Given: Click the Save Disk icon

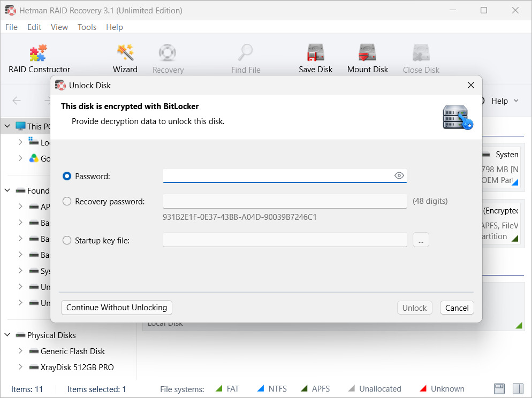Looking at the screenshot, I should click(316, 53).
